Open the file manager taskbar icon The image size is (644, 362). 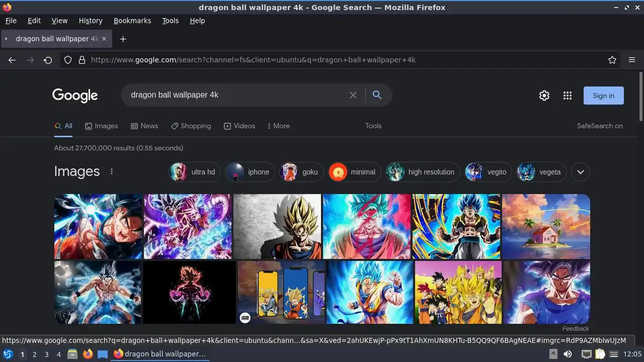(72, 354)
